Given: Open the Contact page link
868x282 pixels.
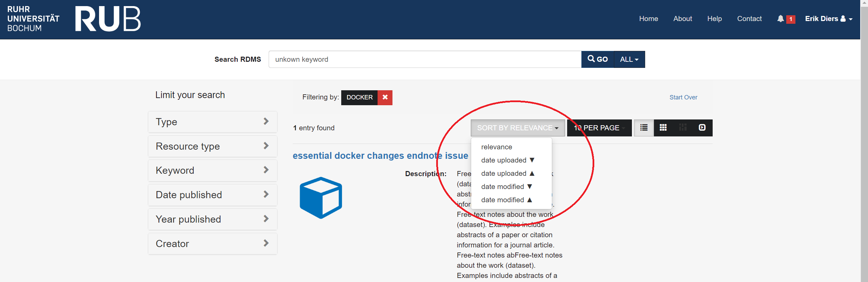Looking at the screenshot, I should (749, 19).
